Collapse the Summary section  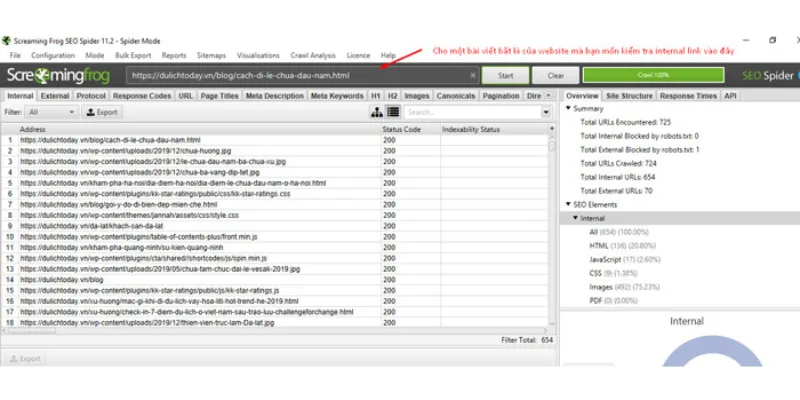point(568,109)
